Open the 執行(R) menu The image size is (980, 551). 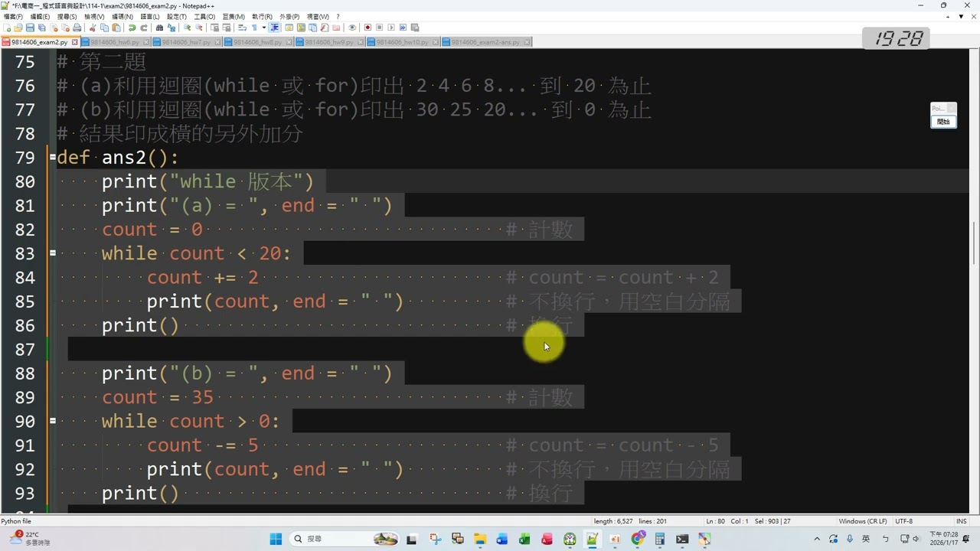262,16
